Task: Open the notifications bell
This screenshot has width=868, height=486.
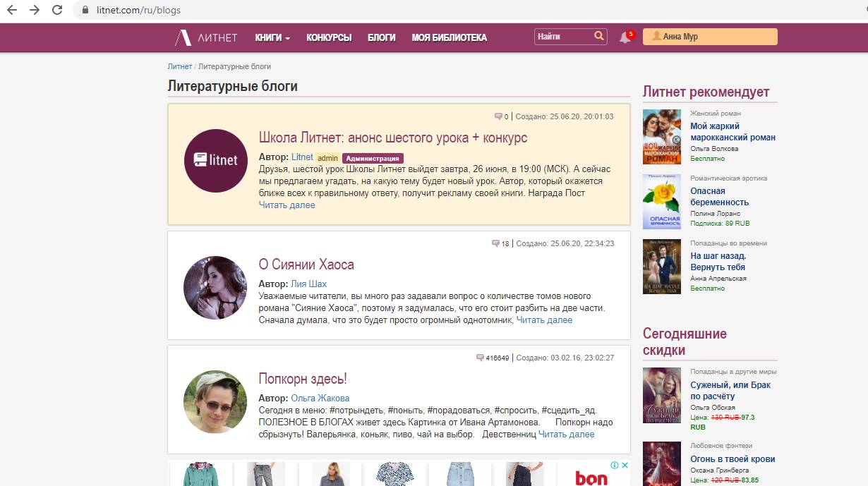Action: pos(625,37)
